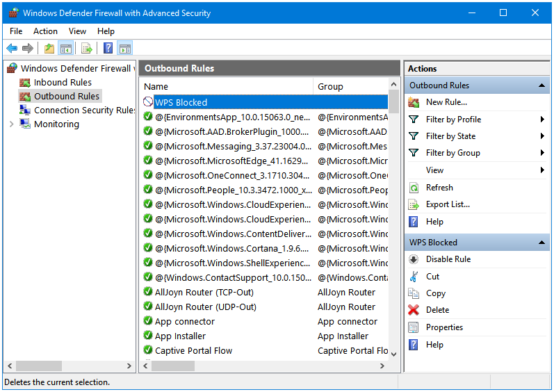Screen dimensions: 554x392
Task: Click the Copy icon in Actions pane
Action: [414, 293]
